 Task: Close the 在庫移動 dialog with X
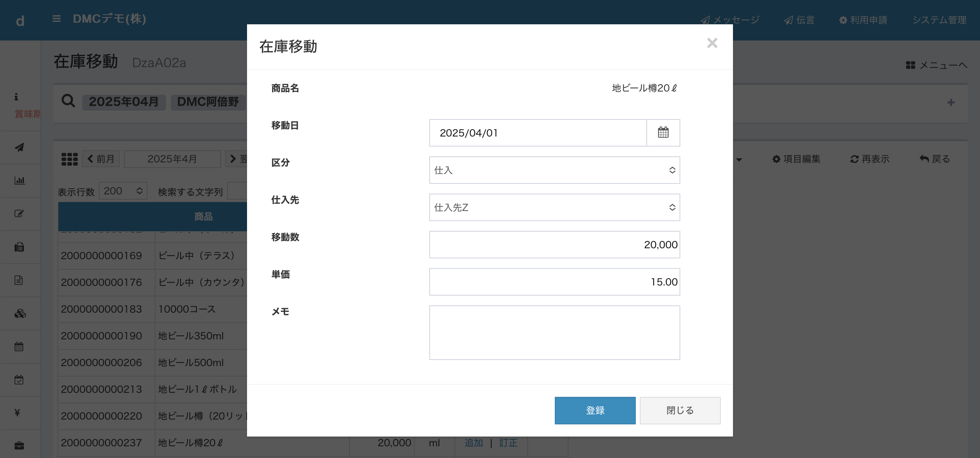click(712, 43)
